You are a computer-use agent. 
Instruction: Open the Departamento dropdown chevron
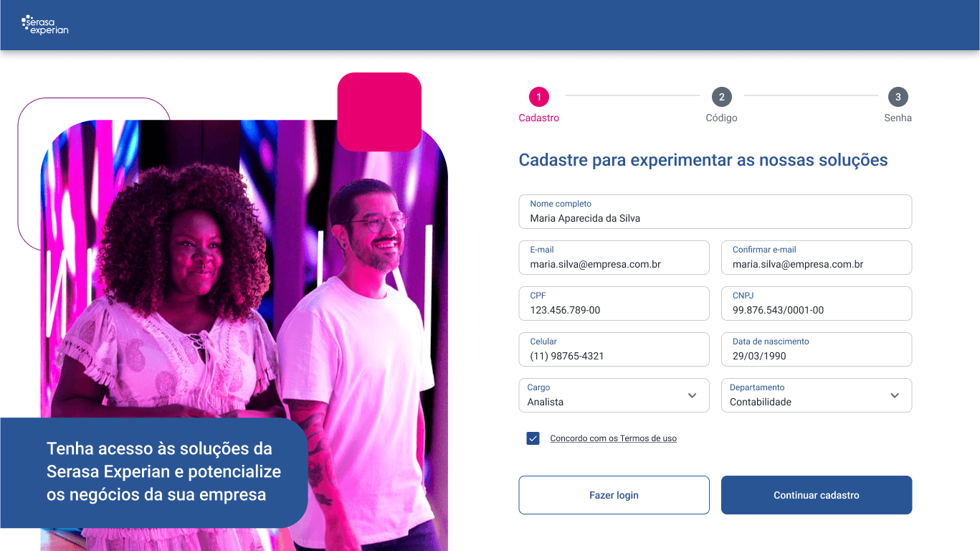(x=895, y=395)
